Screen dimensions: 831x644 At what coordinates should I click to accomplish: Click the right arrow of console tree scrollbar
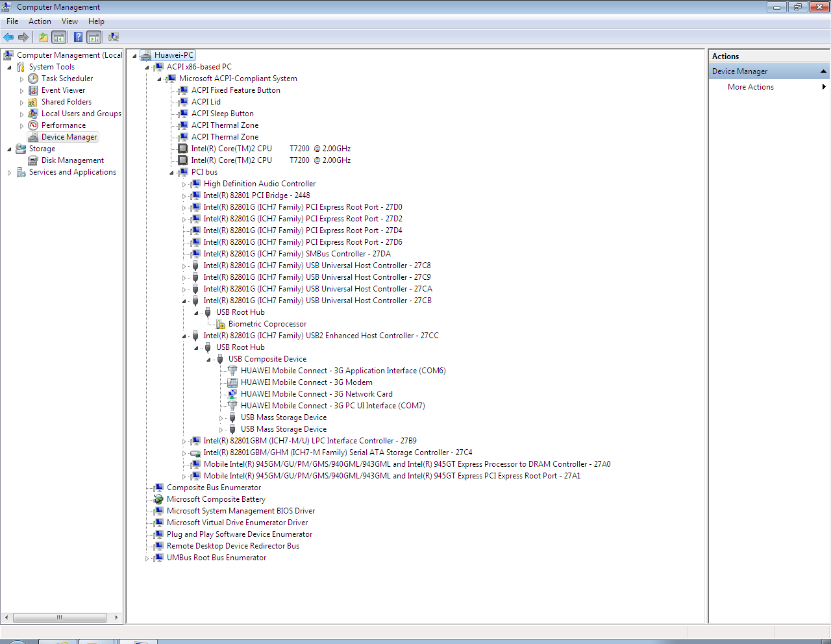click(x=116, y=617)
